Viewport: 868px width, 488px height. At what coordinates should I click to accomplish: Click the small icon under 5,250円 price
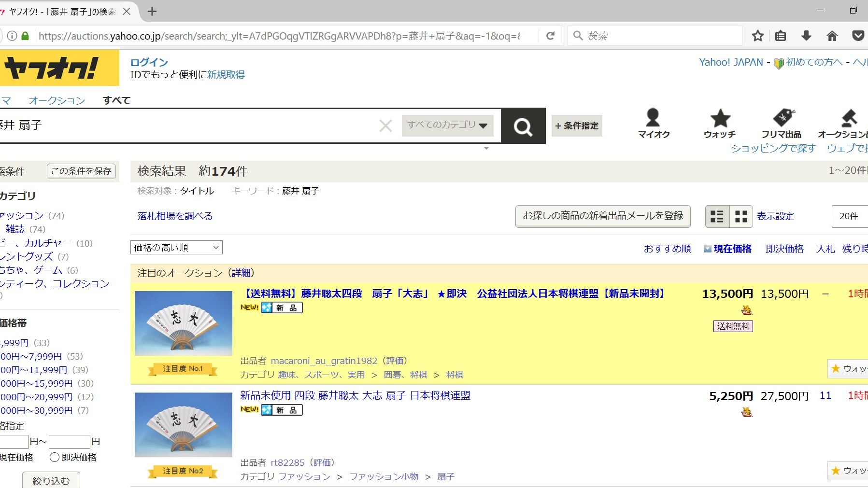point(747,412)
